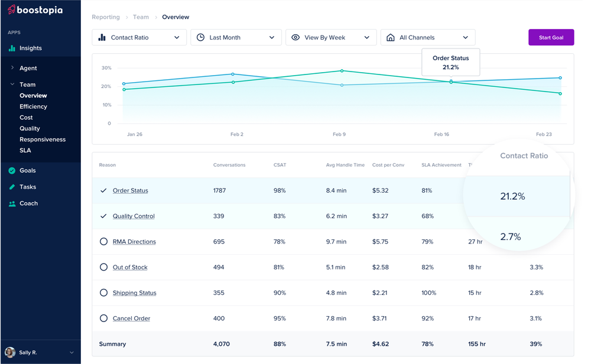This screenshot has width=591, height=364.
Task: Click bar chart icon in Contact Ratio dropdown
Action: [x=102, y=37]
